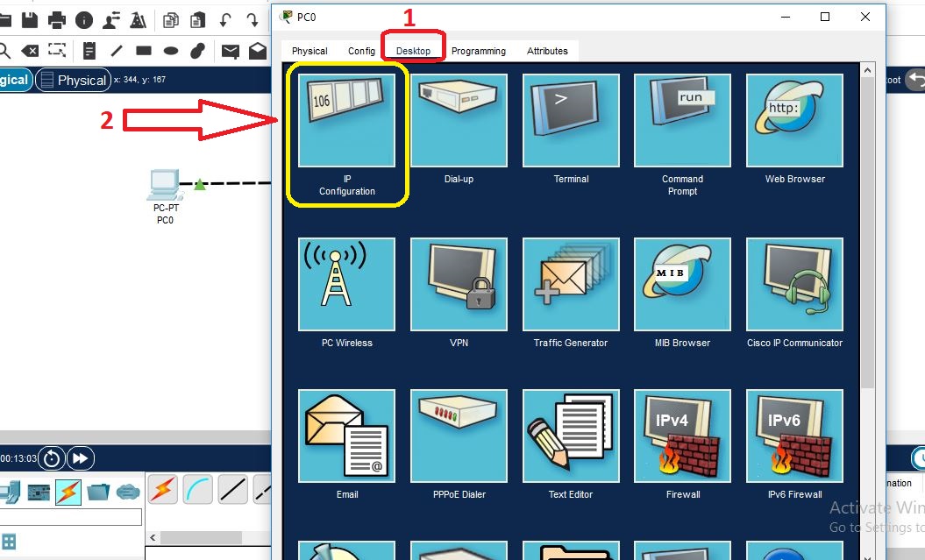Viewport: 925px width, 560px height.
Task: Launch the Command Prompt app
Action: click(682, 120)
